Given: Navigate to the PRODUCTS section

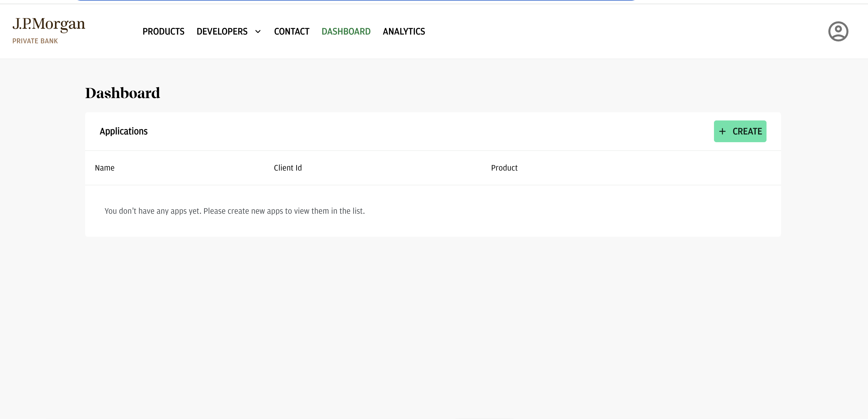Looking at the screenshot, I should click(x=163, y=31).
